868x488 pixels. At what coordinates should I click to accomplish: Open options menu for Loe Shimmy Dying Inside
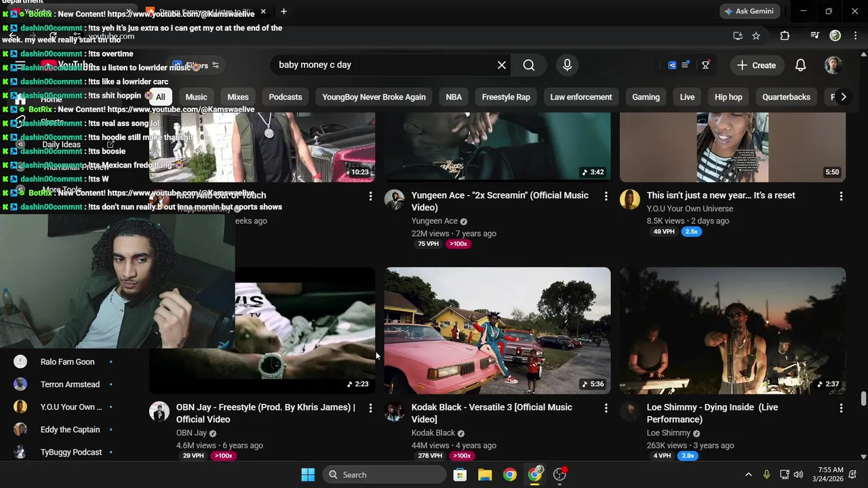coord(841,408)
